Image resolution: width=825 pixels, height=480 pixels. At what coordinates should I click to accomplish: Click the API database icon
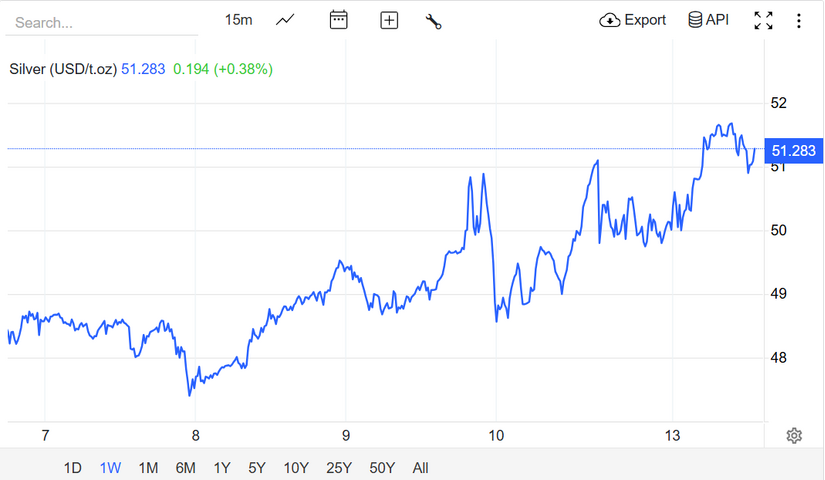[708, 20]
